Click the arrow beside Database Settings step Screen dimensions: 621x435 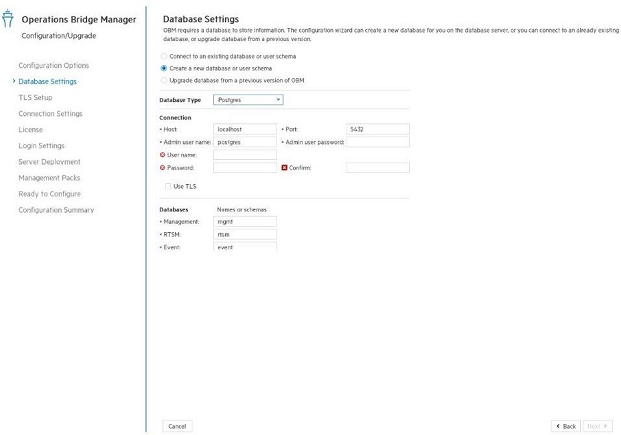(x=14, y=81)
